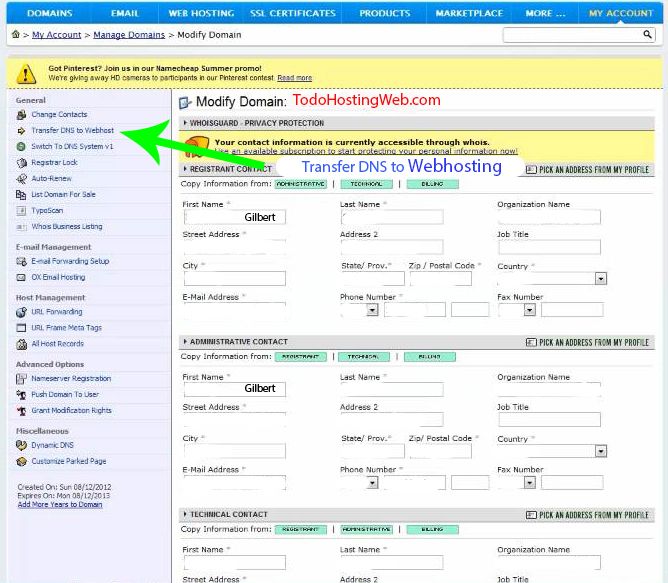Click the List Domain For Sale icon
668x583 pixels.
click(21, 195)
